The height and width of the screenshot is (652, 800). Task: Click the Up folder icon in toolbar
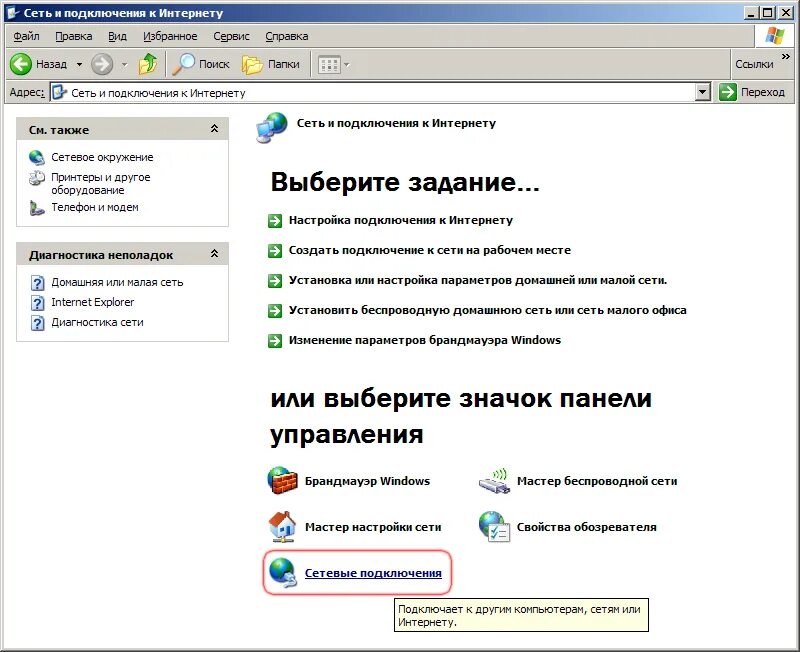(148, 64)
